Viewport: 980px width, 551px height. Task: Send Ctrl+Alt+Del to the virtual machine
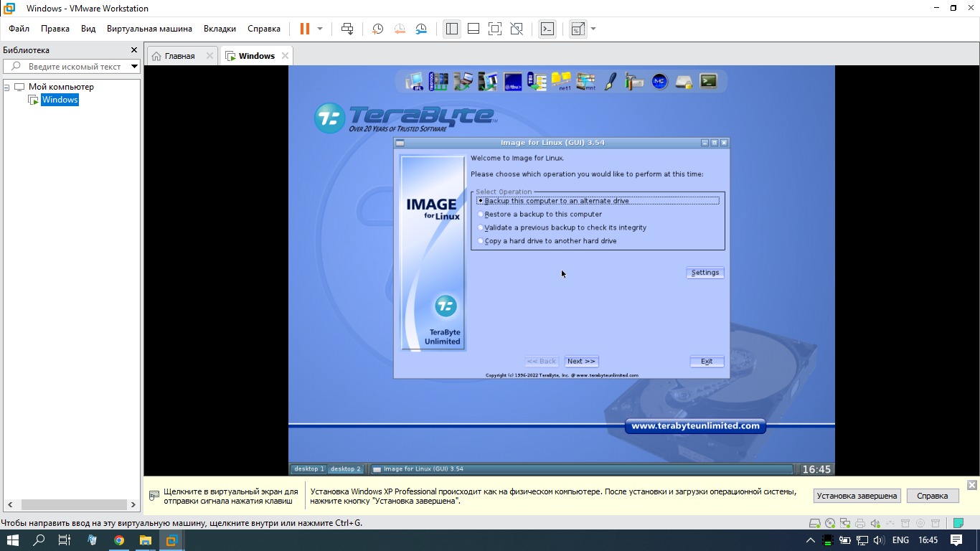[347, 29]
